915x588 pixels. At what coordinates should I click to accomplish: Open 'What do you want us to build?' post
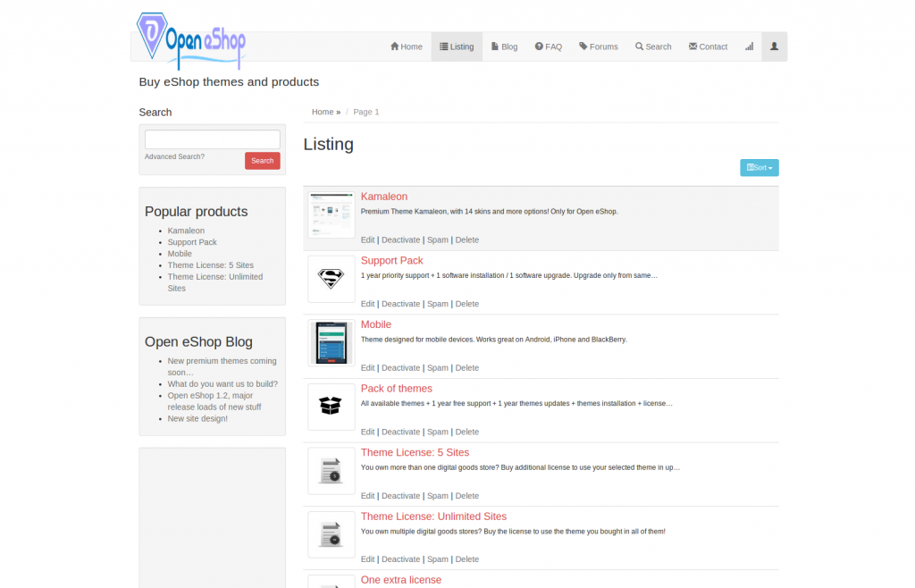222,384
